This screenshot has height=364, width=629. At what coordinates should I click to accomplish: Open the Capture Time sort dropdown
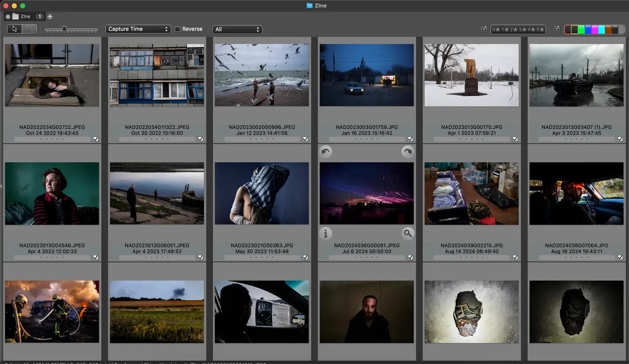[138, 29]
